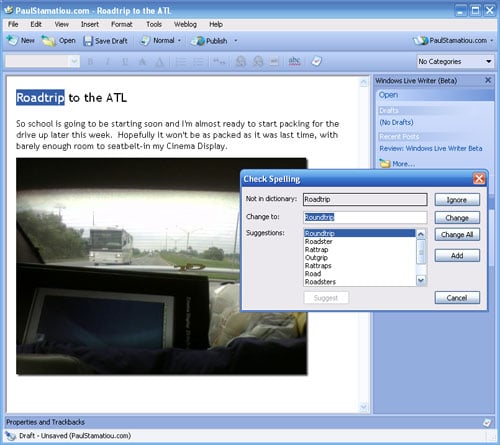Open the paragraph style combo box

click(x=42, y=61)
